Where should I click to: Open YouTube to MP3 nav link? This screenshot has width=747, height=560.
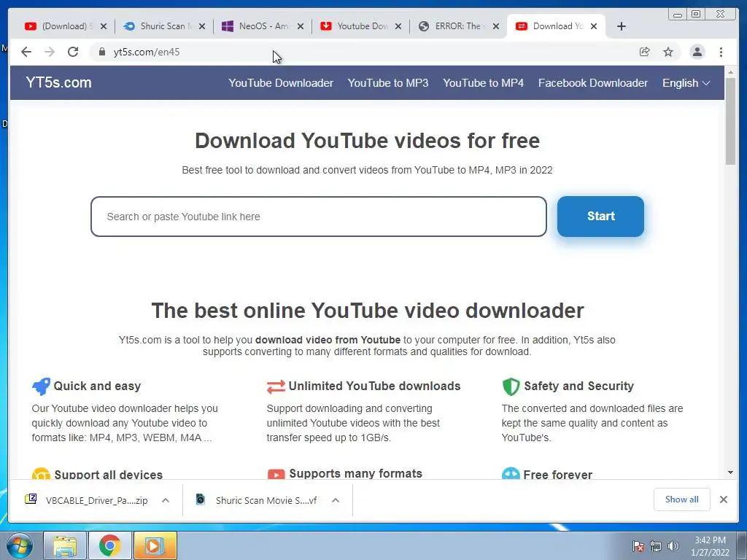(388, 83)
